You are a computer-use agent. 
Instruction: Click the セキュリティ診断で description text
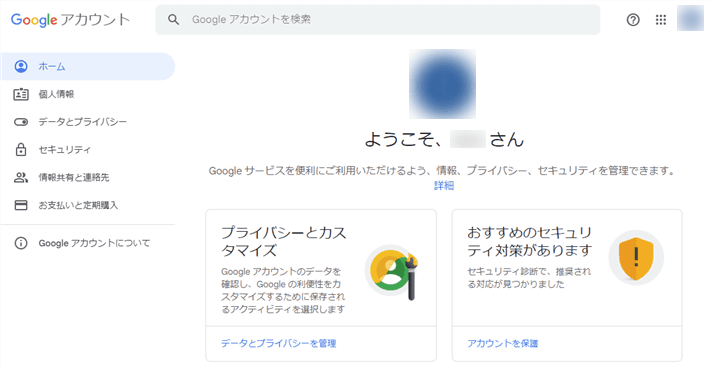tap(529, 278)
